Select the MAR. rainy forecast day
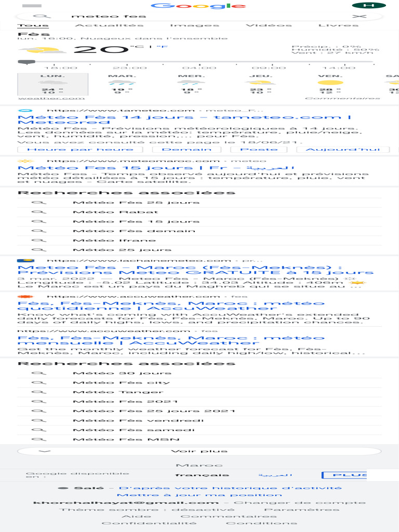Image resolution: width=399 pixels, height=532 pixels. tap(122, 84)
